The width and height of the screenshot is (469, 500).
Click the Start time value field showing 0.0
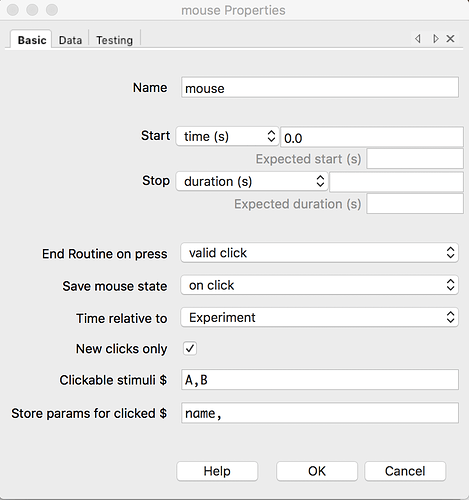372,137
